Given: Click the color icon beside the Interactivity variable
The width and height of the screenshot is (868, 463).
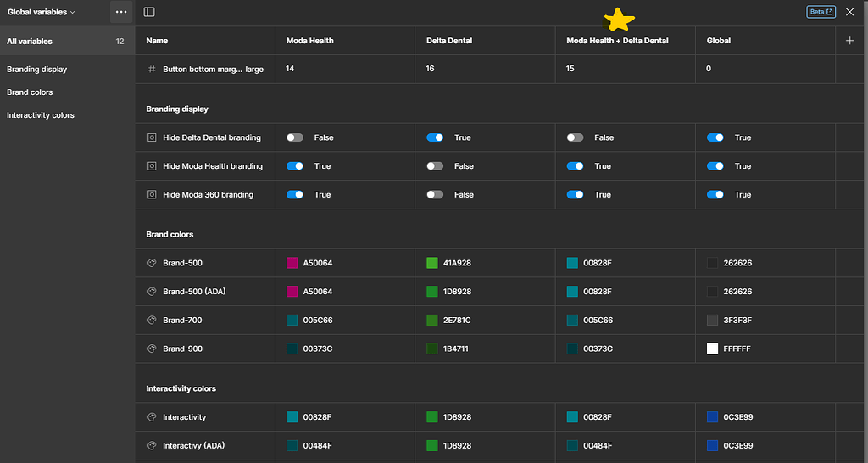Looking at the screenshot, I should [153, 417].
